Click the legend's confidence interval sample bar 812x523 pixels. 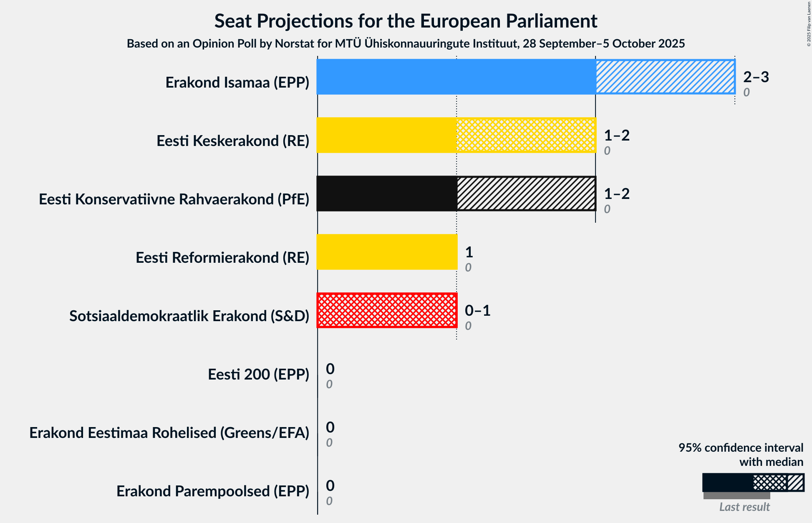pos(753,483)
